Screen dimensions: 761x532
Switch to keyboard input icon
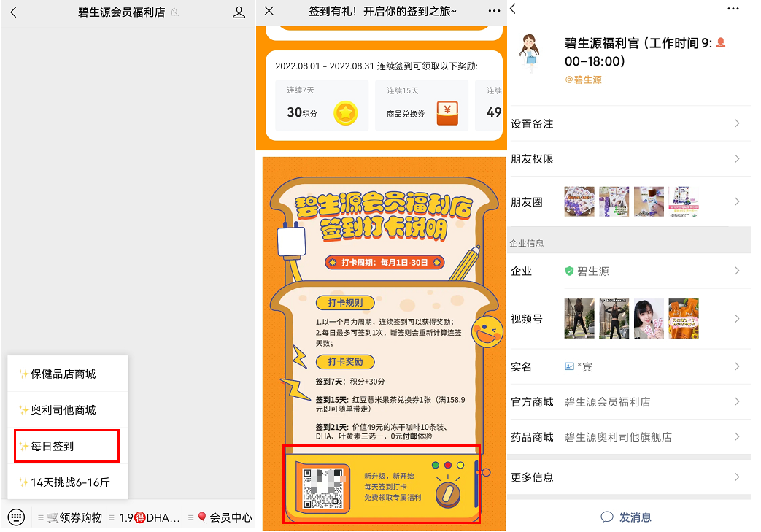16,517
